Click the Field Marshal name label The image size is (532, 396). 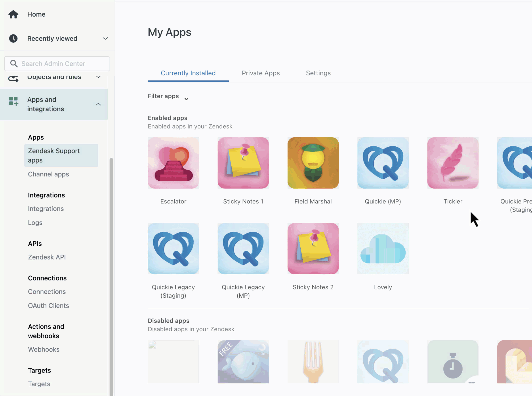point(313,201)
